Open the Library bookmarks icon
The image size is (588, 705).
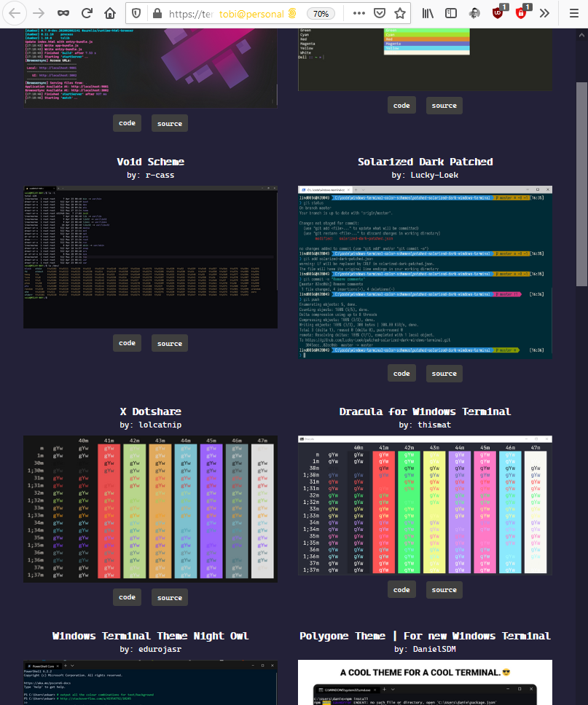point(428,13)
